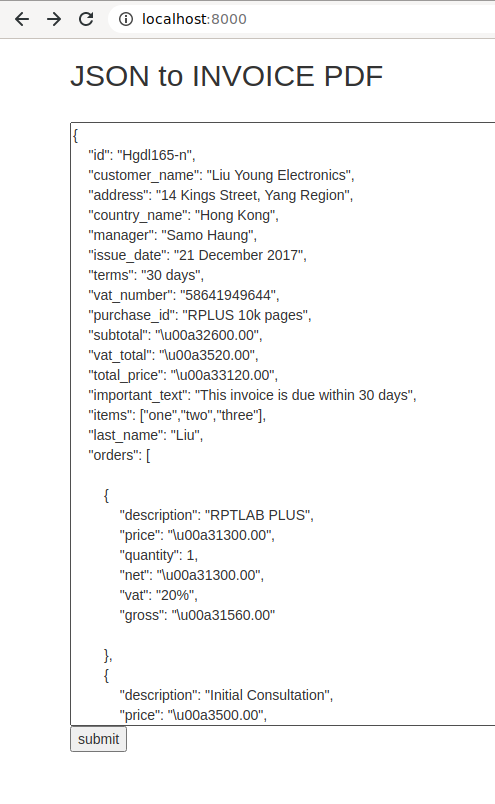Select the JSON to INVOICE PDF heading
Image resolution: width=495 pixels, height=804 pixels.
click(226, 76)
